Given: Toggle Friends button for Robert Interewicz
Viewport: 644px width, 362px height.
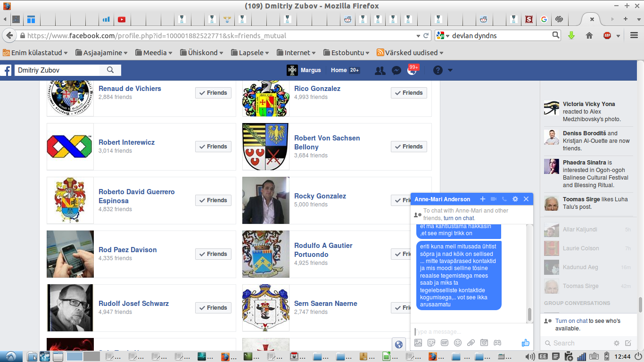Looking at the screenshot, I should point(214,147).
